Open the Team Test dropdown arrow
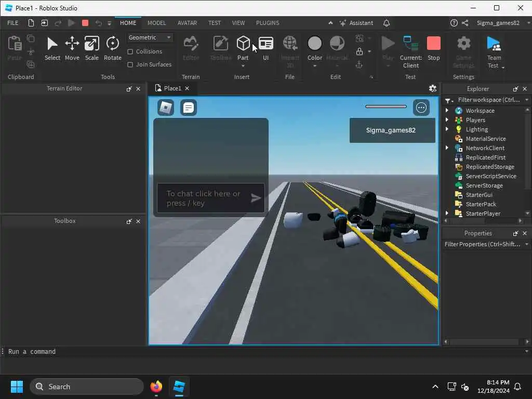 (x=503, y=68)
